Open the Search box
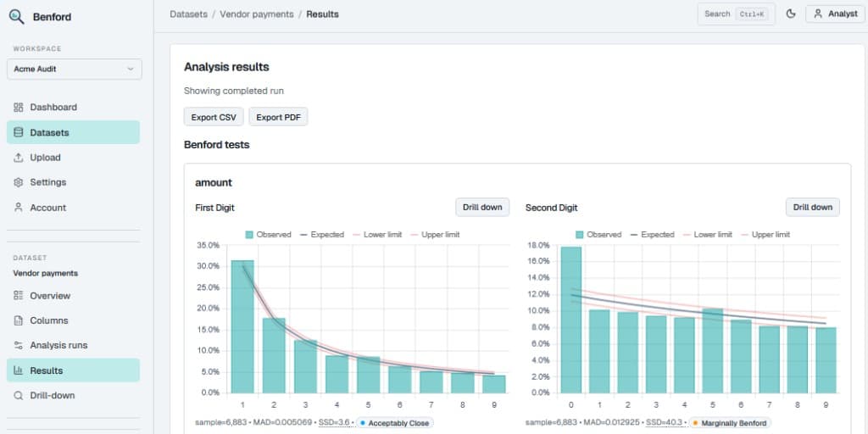This screenshot has width=868, height=434. [737, 14]
